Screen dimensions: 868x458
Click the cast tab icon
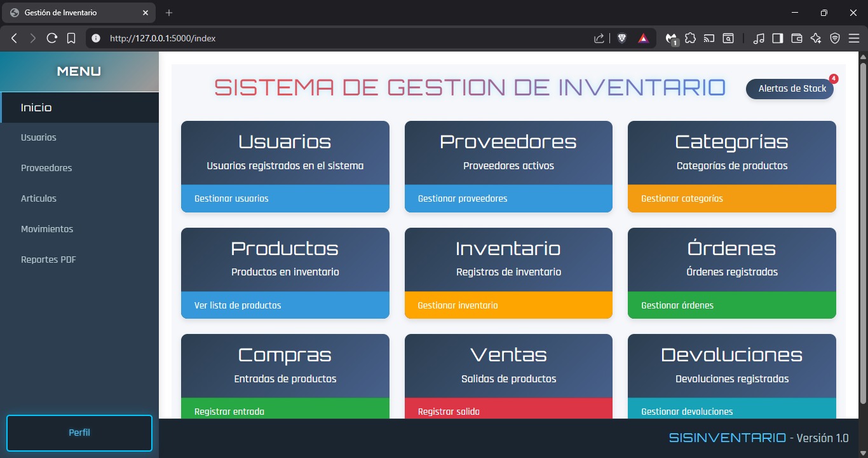click(709, 38)
